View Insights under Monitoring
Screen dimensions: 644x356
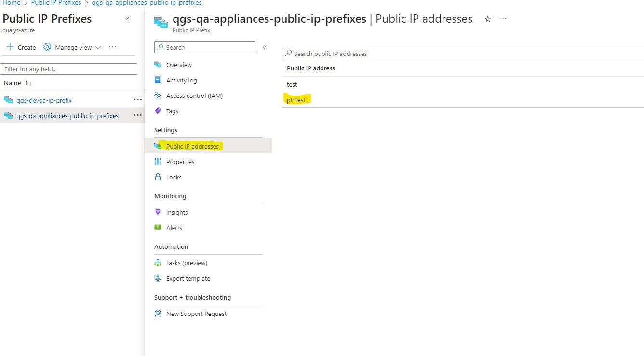pyautogui.click(x=176, y=212)
